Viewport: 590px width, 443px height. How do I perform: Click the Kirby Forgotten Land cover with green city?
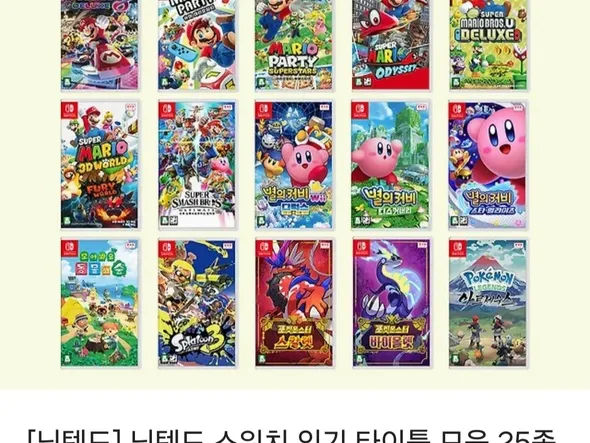[x=391, y=165]
